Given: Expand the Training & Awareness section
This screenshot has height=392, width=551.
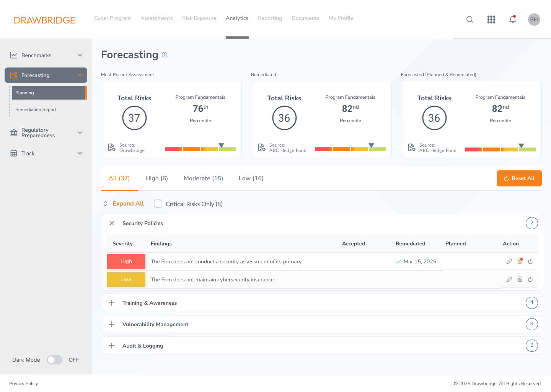Looking at the screenshot, I should [112, 303].
